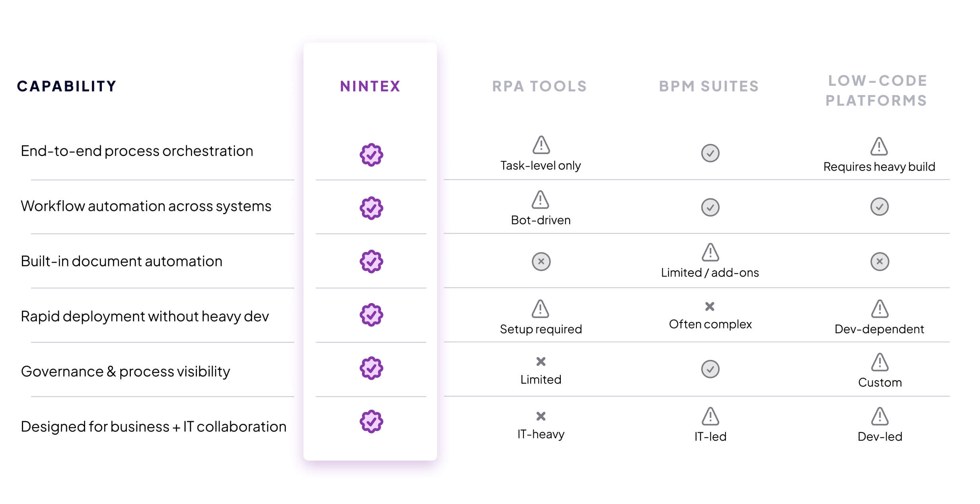This screenshot has width=980, height=504.
Task: Click warning triangle above Dev-dependent
Action: coord(879,309)
